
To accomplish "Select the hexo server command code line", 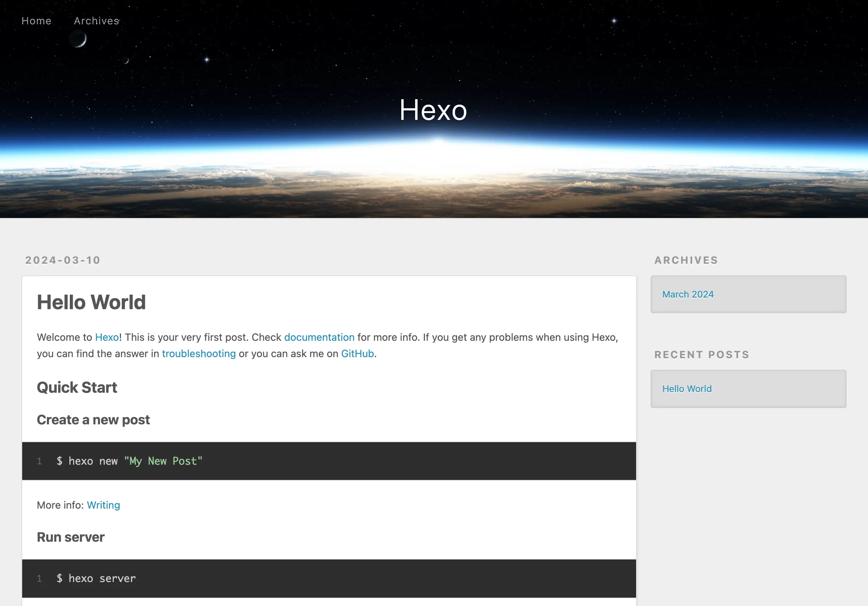I will 96,578.
